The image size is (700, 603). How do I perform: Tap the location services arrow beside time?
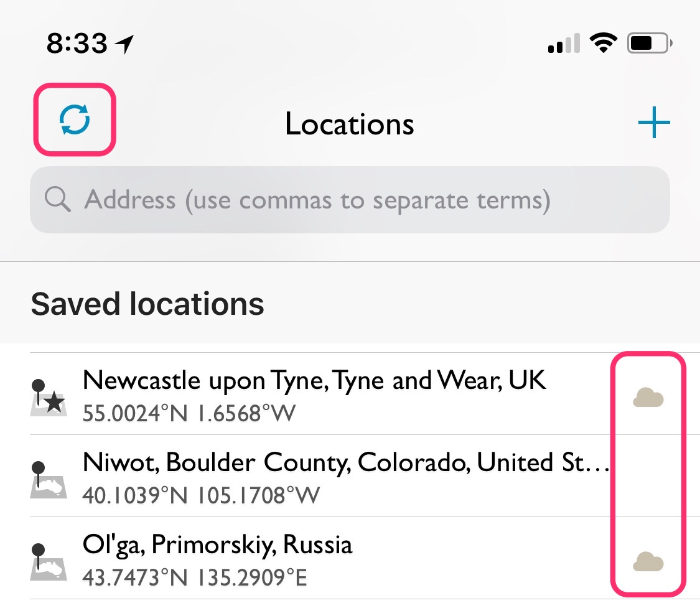coord(124,44)
